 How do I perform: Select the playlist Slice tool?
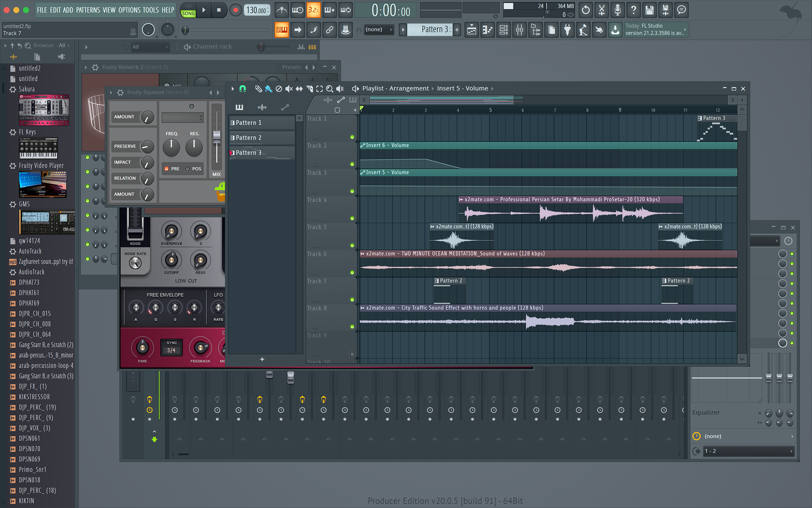tap(309, 88)
